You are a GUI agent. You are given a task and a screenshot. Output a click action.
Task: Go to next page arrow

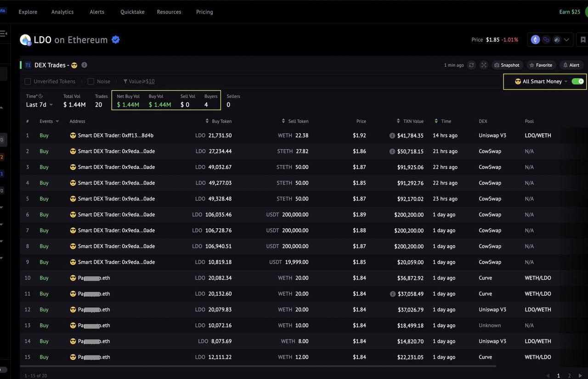(x=580, y=376)
